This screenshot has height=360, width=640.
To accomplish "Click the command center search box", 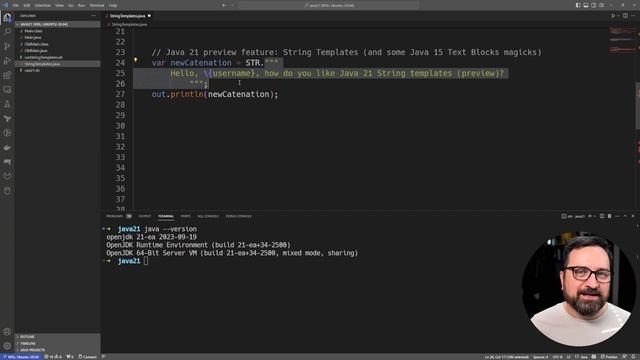I will pos(329,5).
